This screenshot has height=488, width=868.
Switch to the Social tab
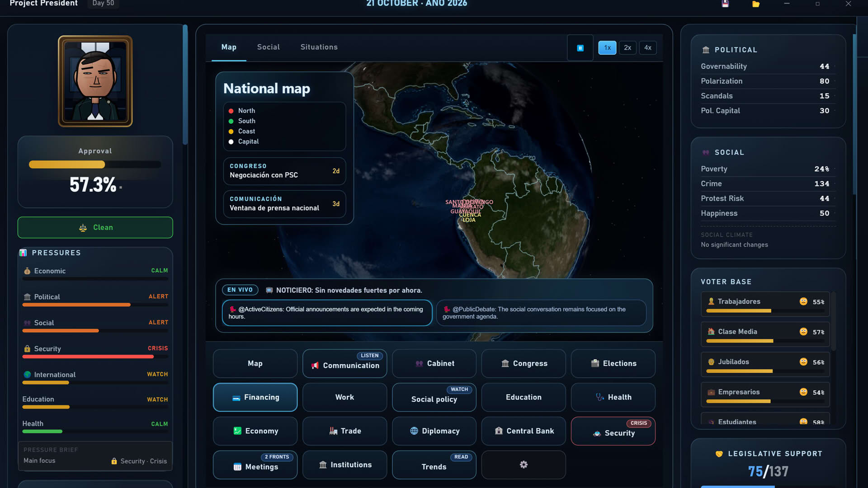click(x=268, y=47)
